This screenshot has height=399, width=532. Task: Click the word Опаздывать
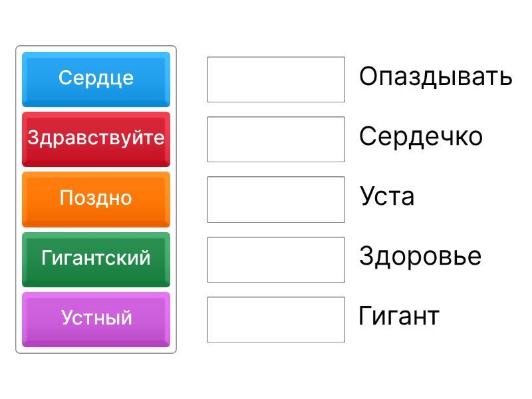tap(436, 77)
